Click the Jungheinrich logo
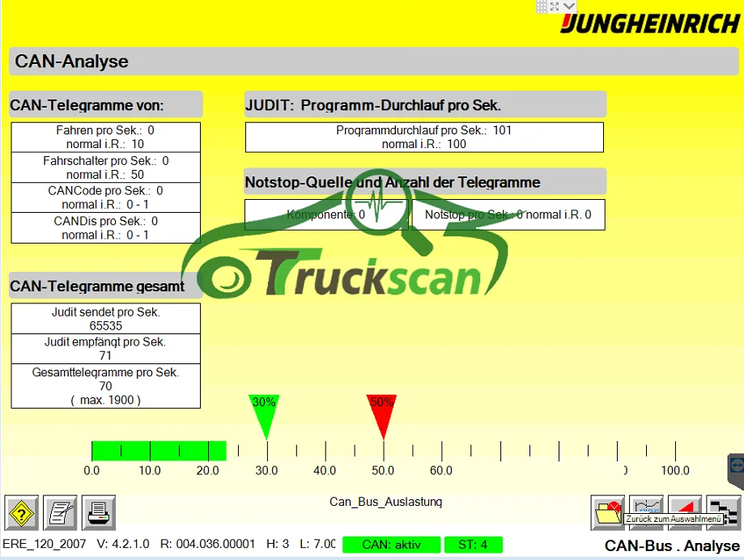Screen dimensions: 744x560 pyautogui.click(x=650, y=24)
